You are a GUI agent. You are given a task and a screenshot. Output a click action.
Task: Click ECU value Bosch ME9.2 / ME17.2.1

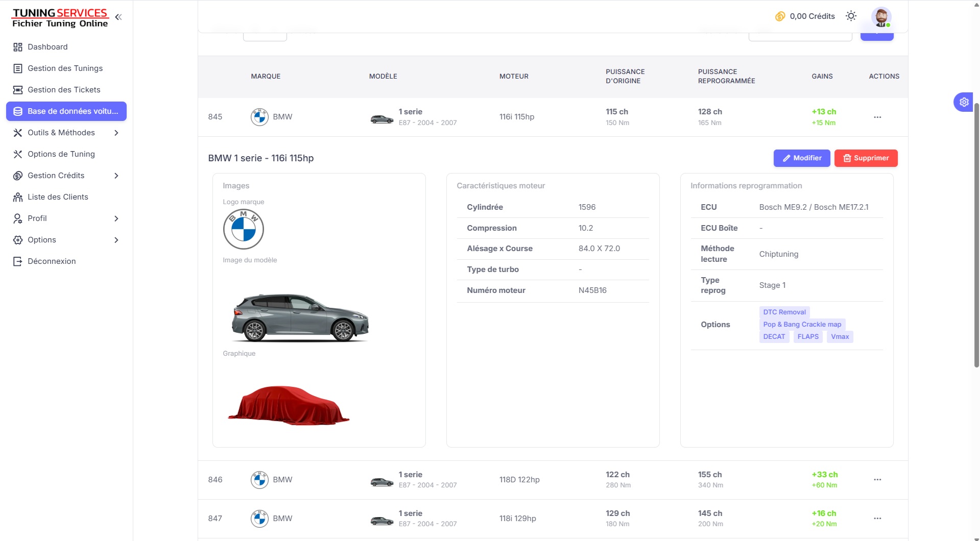click(x=814, y=207)
